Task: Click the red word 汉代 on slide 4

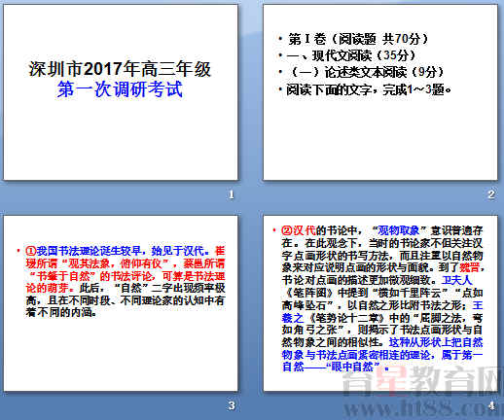Action: click(x=305, y=230)
